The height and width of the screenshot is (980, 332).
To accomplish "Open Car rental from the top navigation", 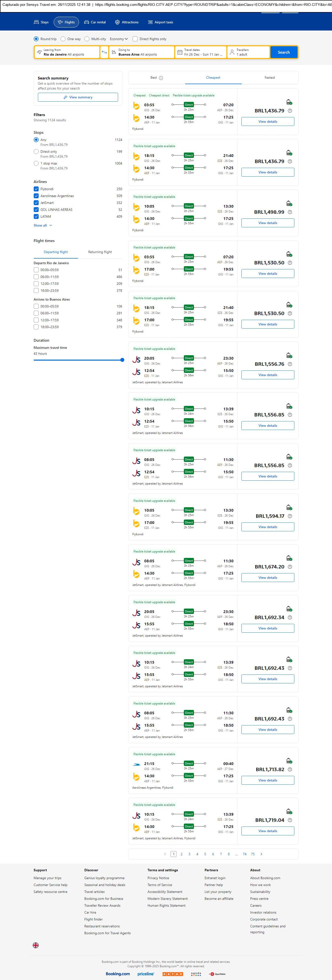I will tap(95, 22).
